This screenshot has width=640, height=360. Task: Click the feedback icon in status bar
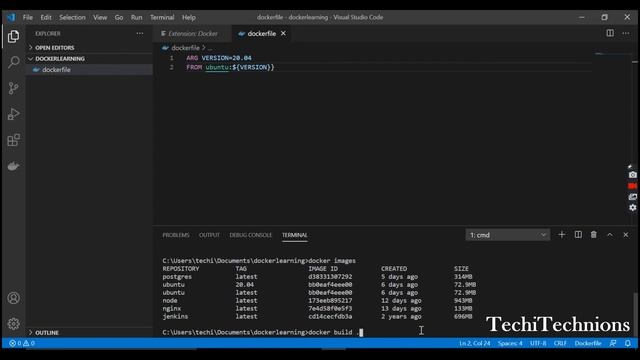pyautogui.click(x=613, y=343)
